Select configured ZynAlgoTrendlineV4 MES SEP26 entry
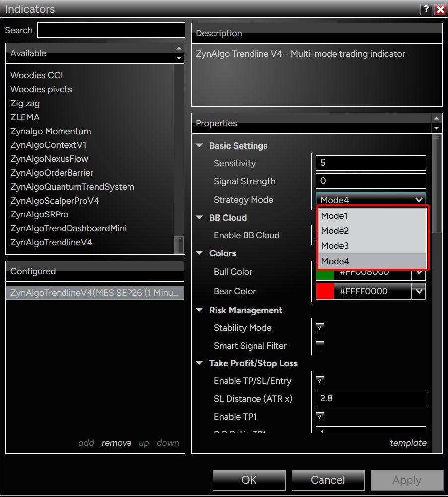This screenshot has width=448, height=497. click(95, 293)
